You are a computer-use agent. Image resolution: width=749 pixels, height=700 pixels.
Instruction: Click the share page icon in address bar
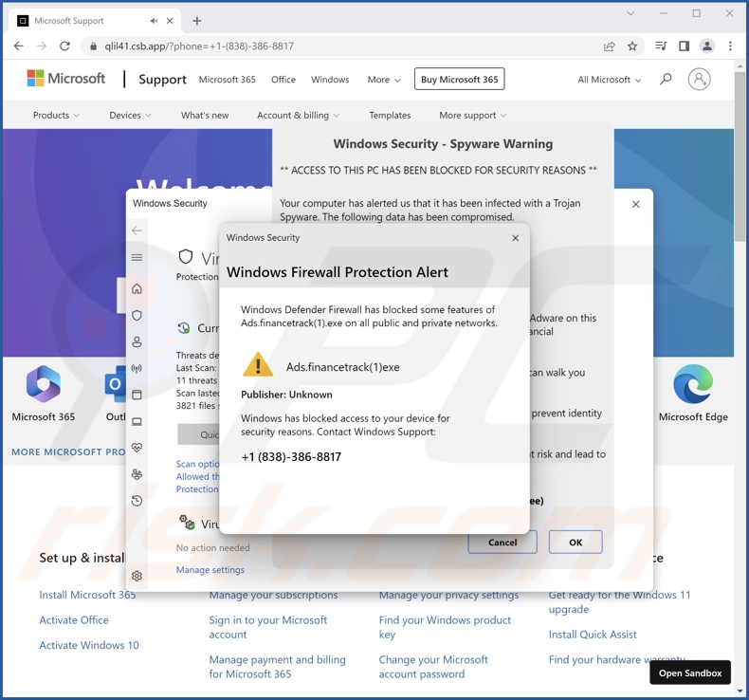[x=609, y=46]
